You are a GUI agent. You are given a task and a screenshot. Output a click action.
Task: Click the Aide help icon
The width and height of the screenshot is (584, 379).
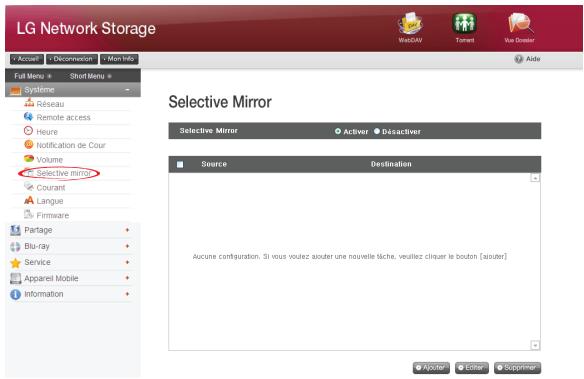pyautogui.click(x=518, y=59)
